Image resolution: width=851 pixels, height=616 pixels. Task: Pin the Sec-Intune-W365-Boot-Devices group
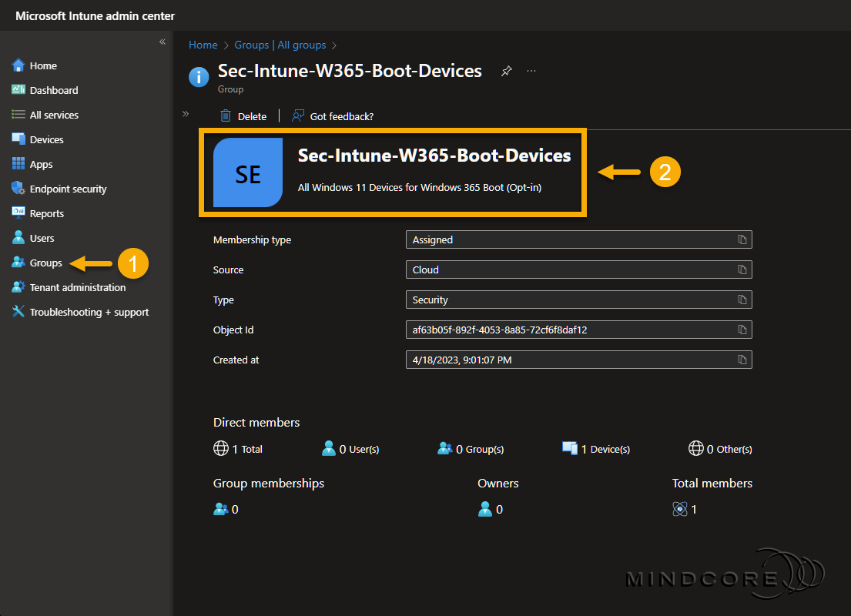pyautogui.click(x=506, y=70)
